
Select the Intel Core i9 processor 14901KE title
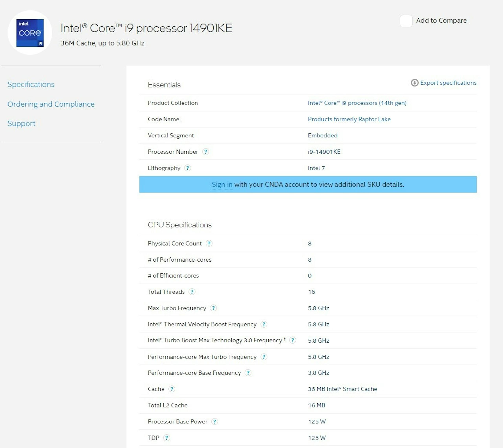pyautogui.click(x=146, y=28)
